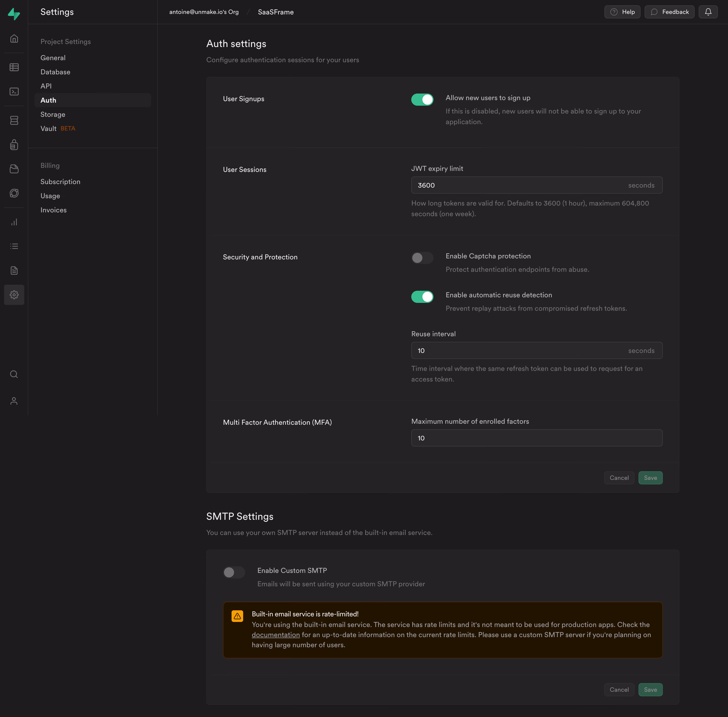
Task: Open Storage settings page
Action: click(53, 114)
